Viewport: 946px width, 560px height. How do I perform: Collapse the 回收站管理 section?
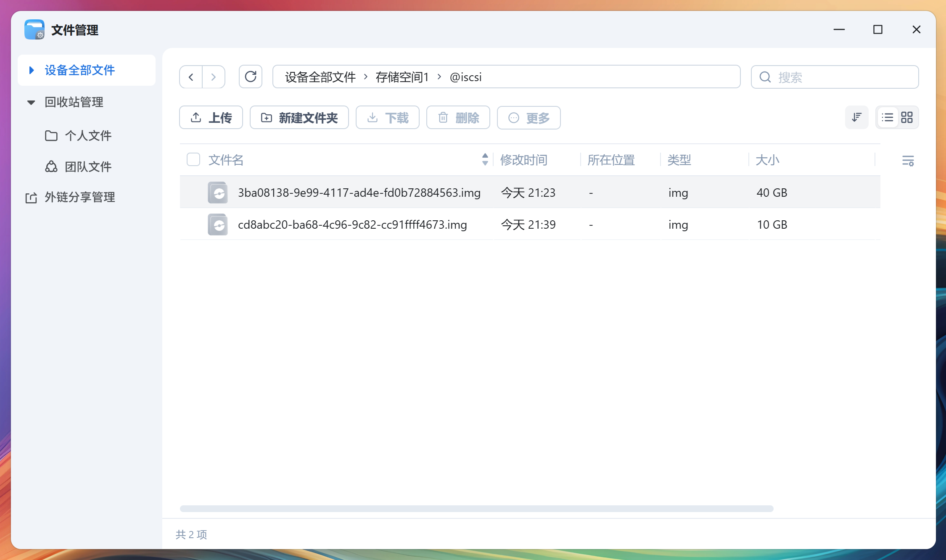[30, 102]
